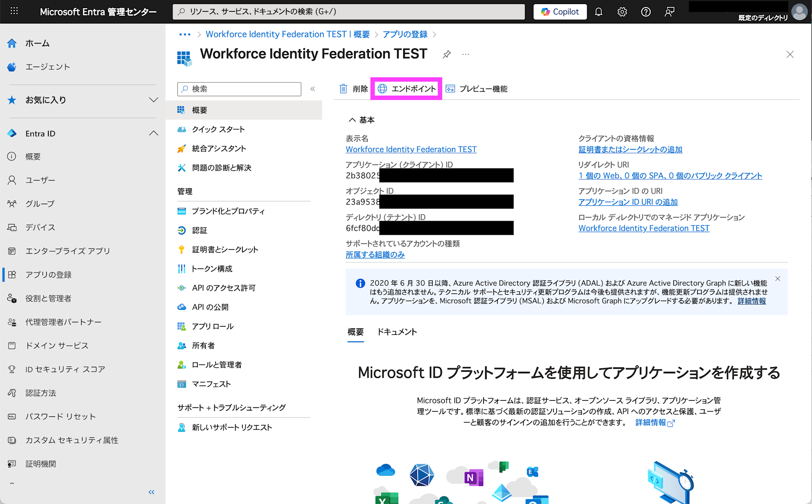
Task: Close the app registration blade
Action: click(790, 54)
